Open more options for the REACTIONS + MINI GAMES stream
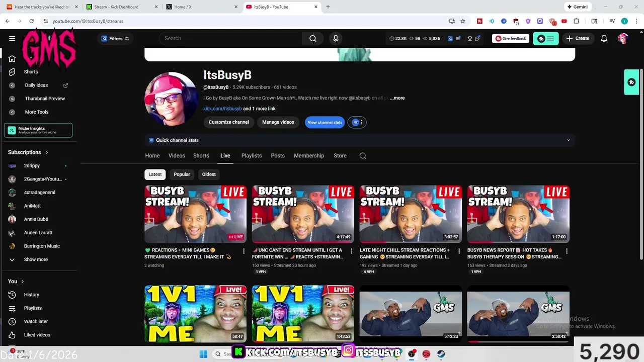 (x=244, y=251)
